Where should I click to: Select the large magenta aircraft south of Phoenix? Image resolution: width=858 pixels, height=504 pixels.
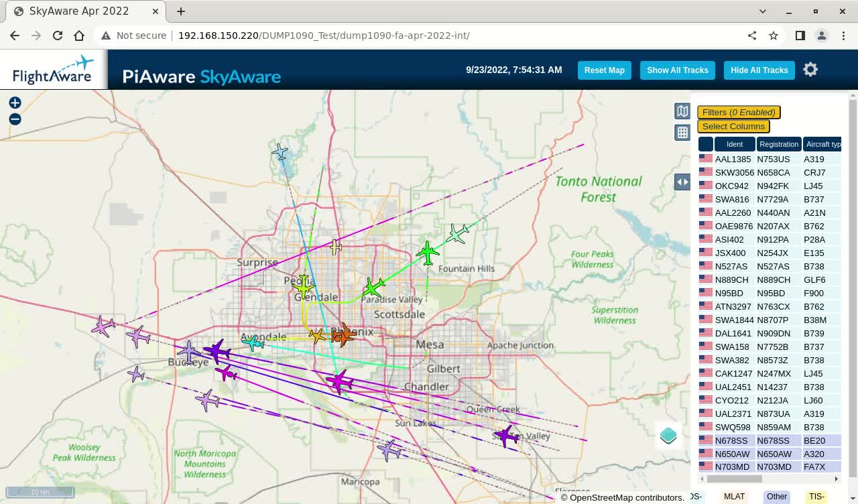coord(340,381)
